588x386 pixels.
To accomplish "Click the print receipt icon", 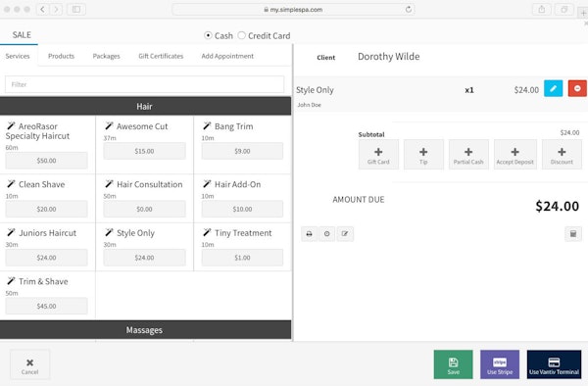I will [x=309, y=234].
